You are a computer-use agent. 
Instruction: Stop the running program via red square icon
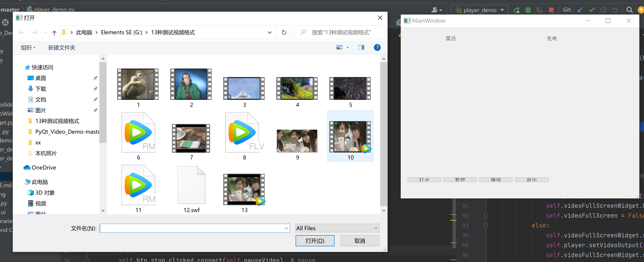point(552,10)
